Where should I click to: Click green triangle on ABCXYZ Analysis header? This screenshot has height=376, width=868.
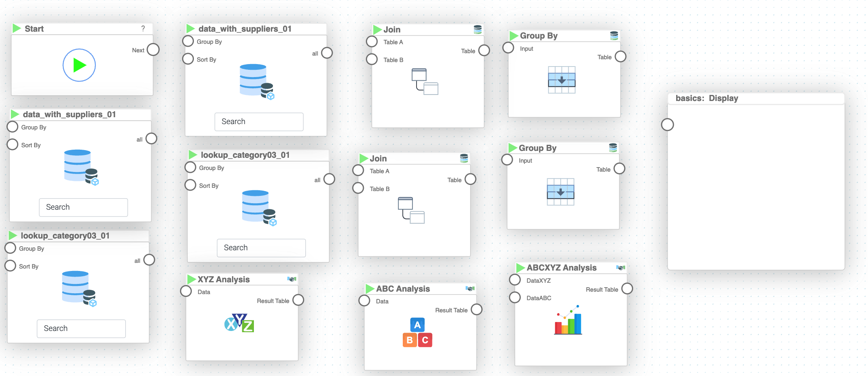(x=520, y=268)
